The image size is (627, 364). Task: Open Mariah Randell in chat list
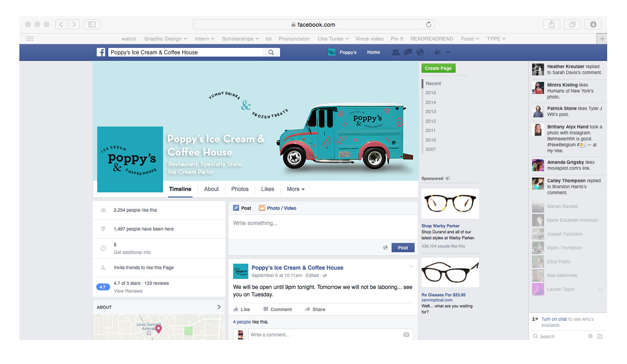(568, 207)
